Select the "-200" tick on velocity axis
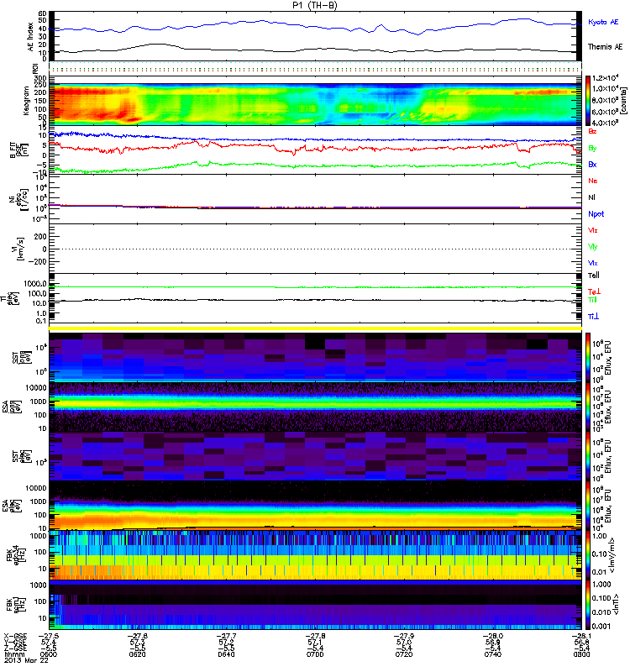 [37, 262]
